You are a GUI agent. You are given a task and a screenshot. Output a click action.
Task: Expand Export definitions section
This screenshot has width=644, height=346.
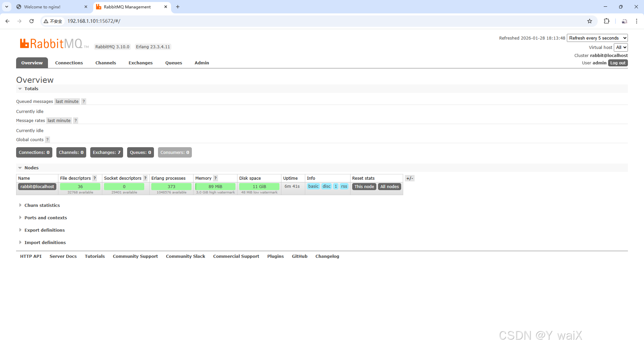click(45, 230)
